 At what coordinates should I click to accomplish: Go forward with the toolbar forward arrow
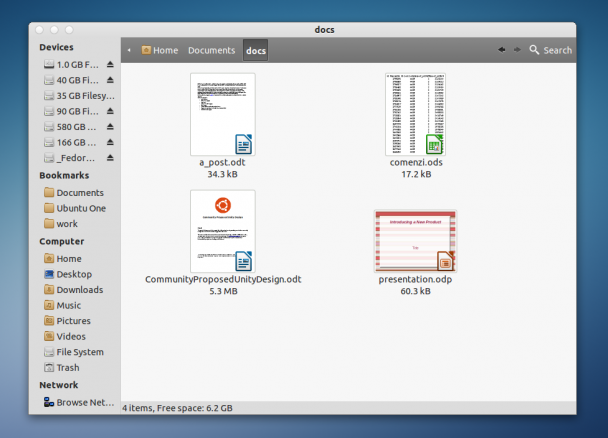coord(517,50)
